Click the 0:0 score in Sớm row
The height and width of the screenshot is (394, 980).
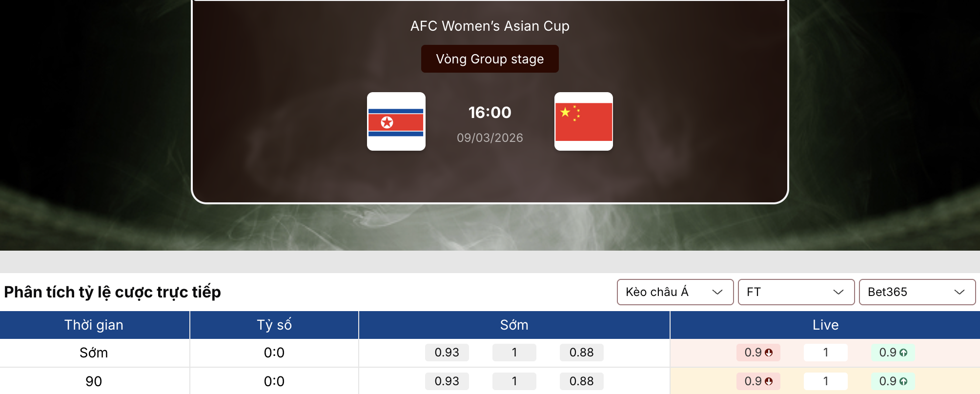tap(273, 353)
